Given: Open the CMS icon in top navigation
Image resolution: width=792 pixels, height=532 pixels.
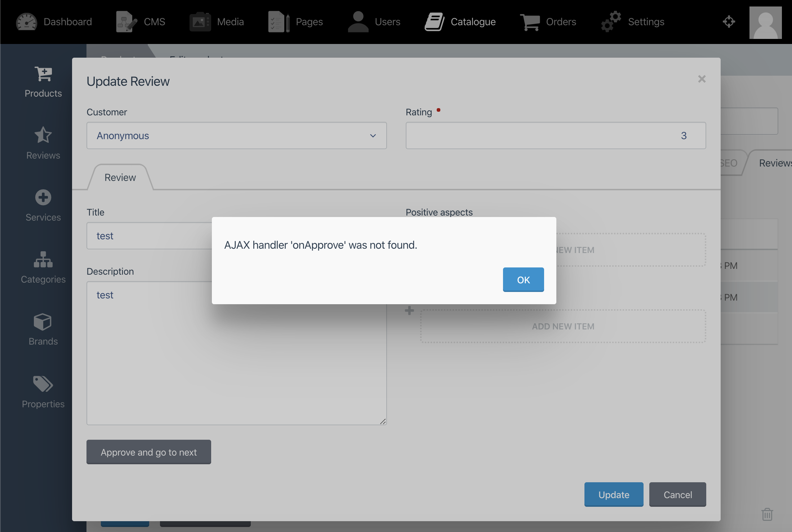Looking at the screenshot, I should [126, 22].
